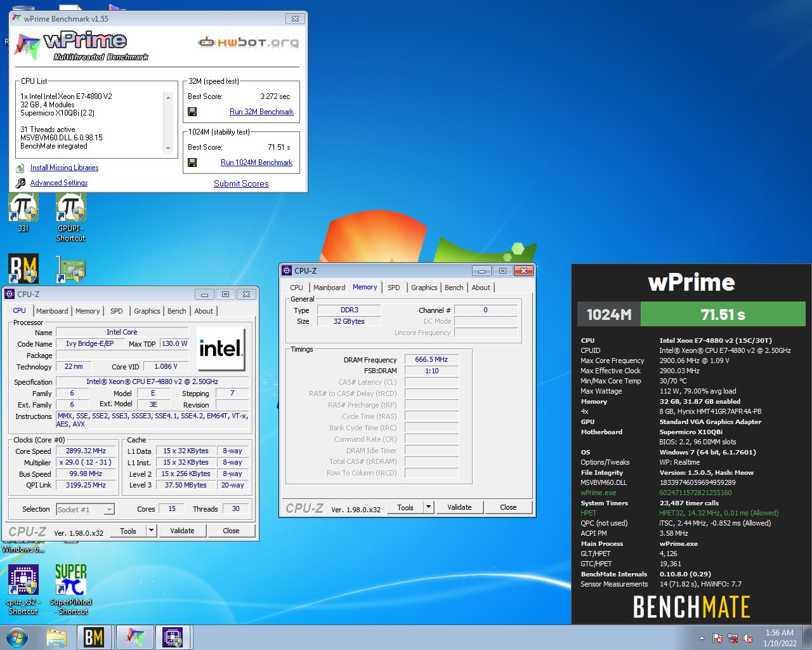The height and width of the screenshot is (650, 812).
Task: Open Graphics tab in Memory CPU-Z window
Action: [424, 288]
